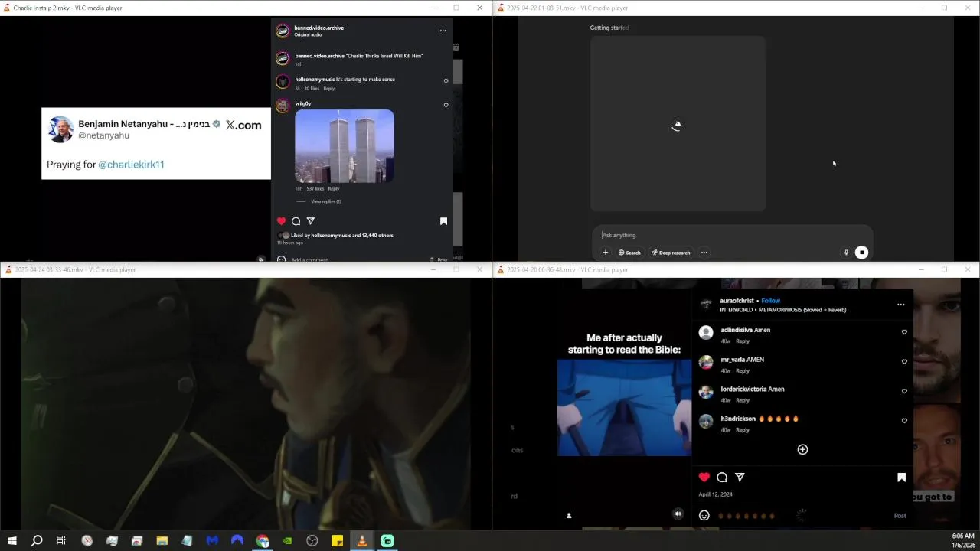The width and height of the screenshot is (980, 551).
Task: Open Task View on the taskbar
Action: pos(61,541)
